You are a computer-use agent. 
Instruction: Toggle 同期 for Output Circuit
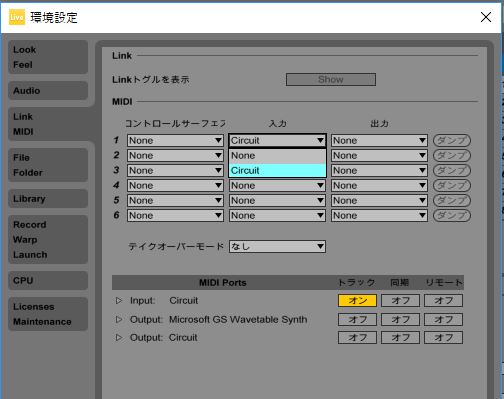[400, 337]
